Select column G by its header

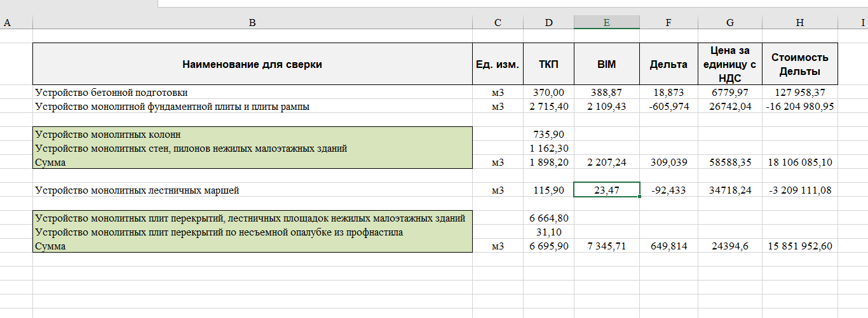click(729, 23)
